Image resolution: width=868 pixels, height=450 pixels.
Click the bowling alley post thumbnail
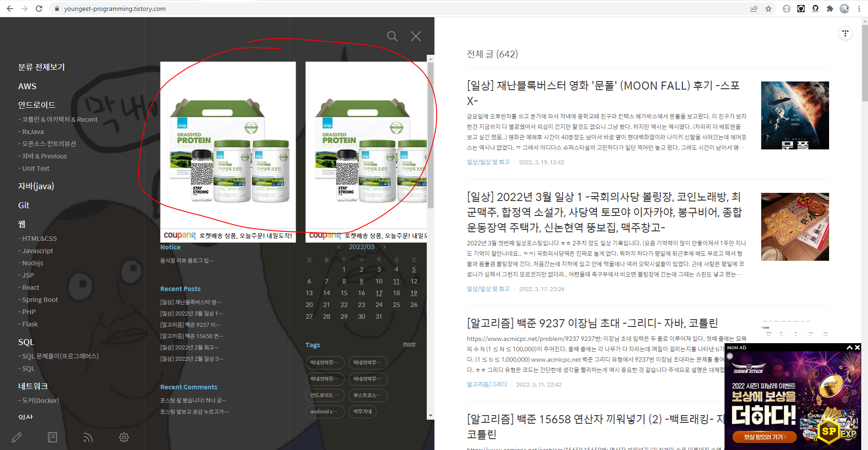[x=795, y=227]
